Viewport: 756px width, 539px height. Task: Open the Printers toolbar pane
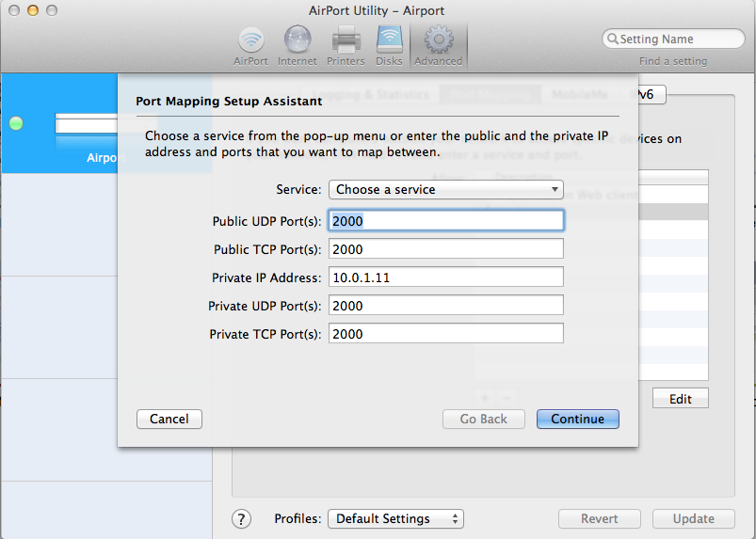pyautogui.click(x=346, y=47)
